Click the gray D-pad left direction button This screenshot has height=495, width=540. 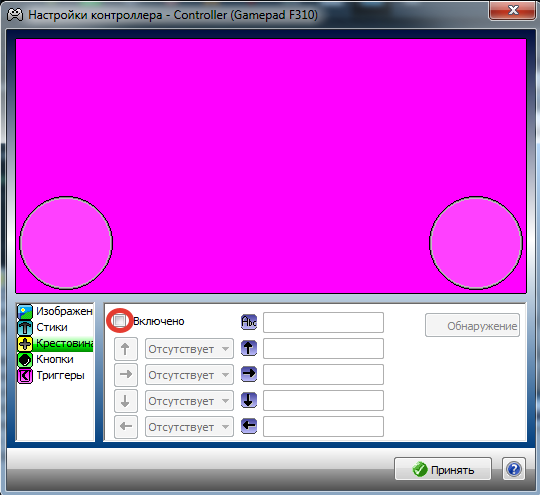[x=126, y=427]
